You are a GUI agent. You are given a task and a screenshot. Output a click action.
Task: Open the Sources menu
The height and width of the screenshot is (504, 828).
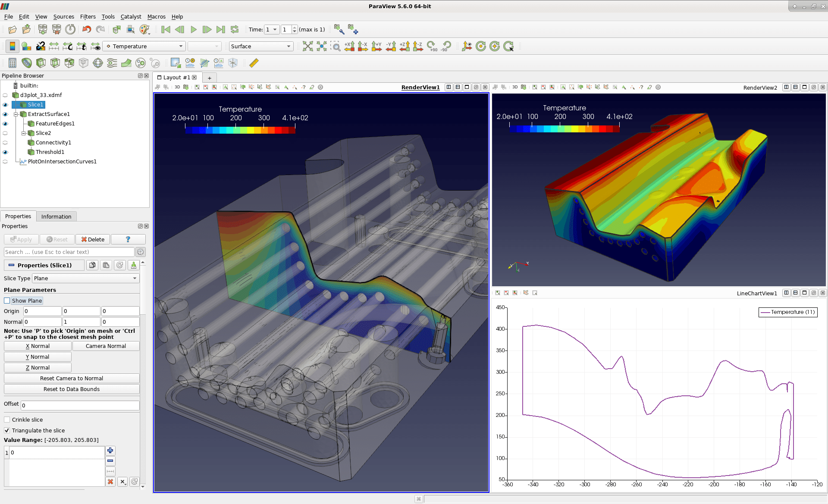63,17
